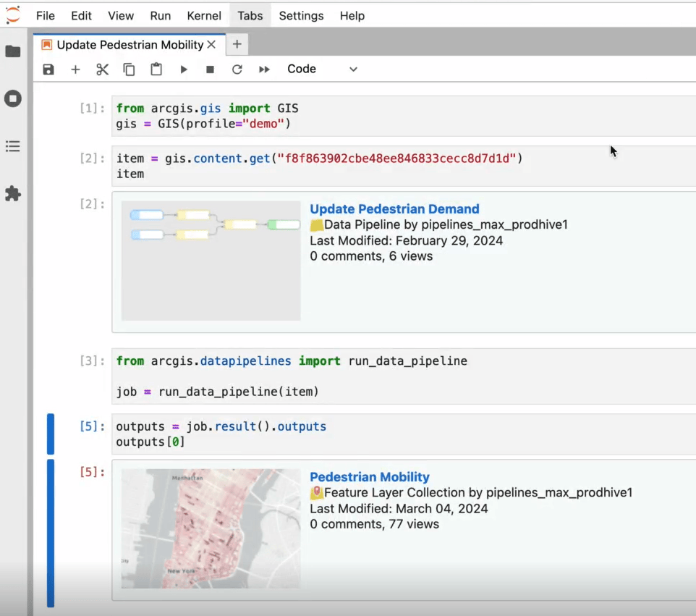Restart the kernel using the refresh icon

click(237, 69)
